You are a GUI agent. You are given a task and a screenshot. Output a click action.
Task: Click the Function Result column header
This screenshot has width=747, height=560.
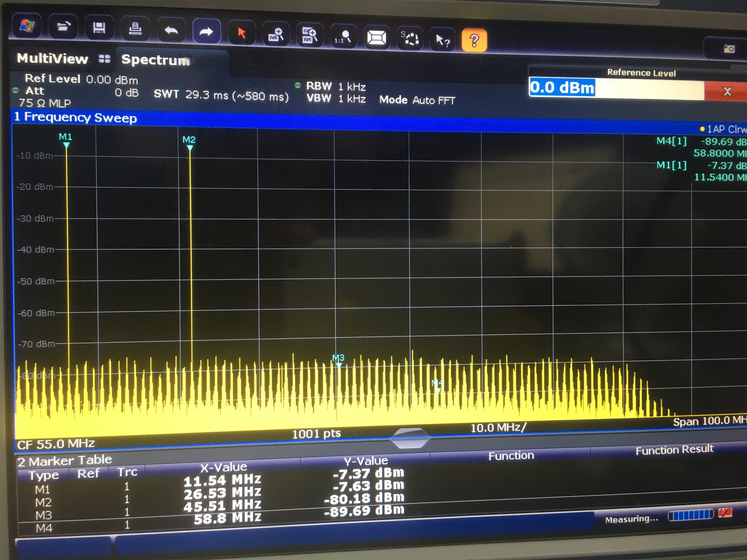[674, 450]
